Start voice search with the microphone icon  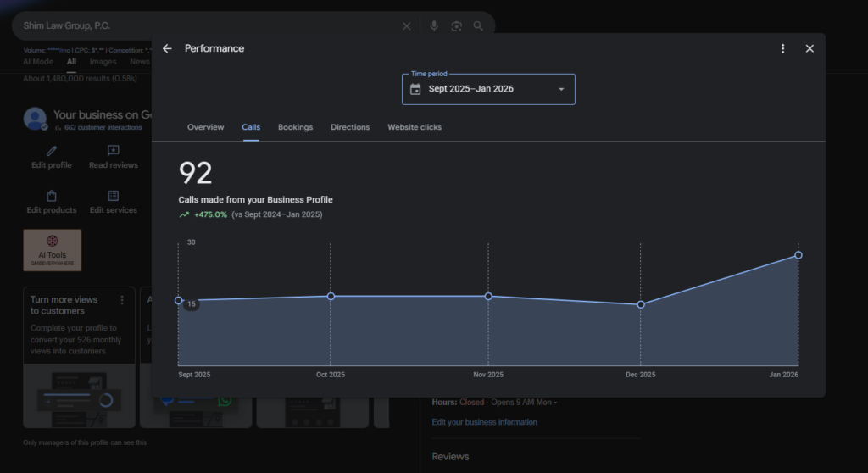(x=434, y=26)
